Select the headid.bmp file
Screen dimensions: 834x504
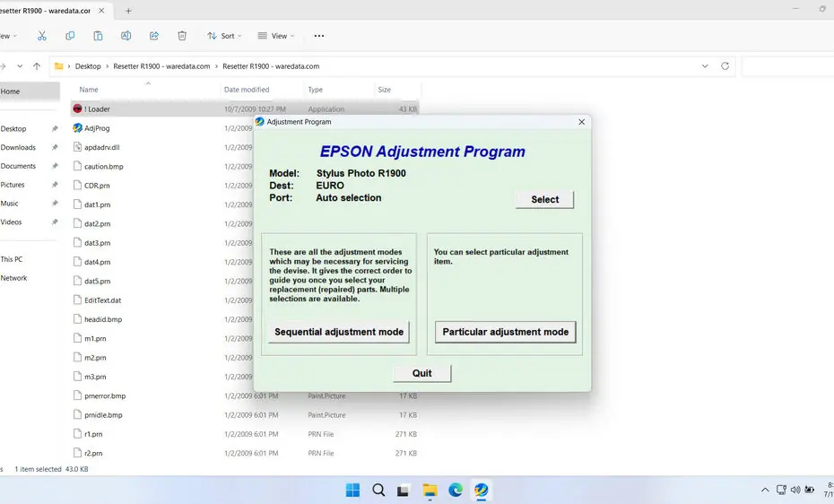(103, 319)
